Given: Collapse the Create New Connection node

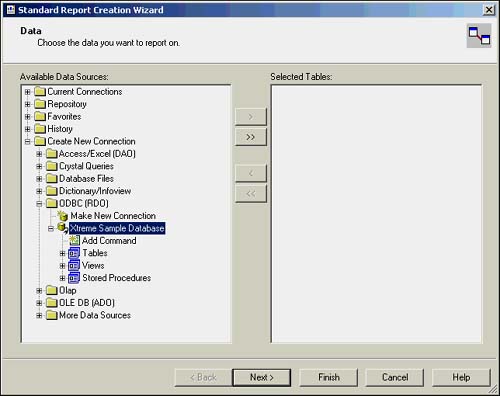Looking at the screenshot, I should [28, 141].
